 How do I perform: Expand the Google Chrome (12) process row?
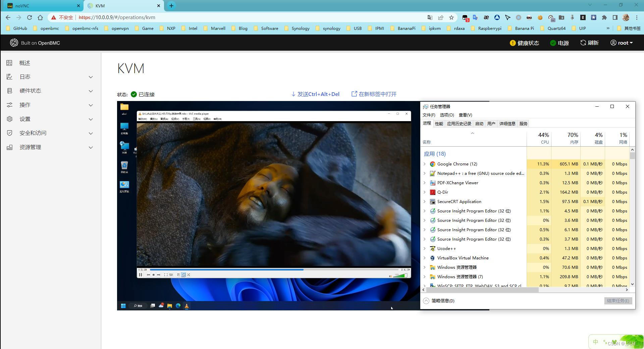425,164
